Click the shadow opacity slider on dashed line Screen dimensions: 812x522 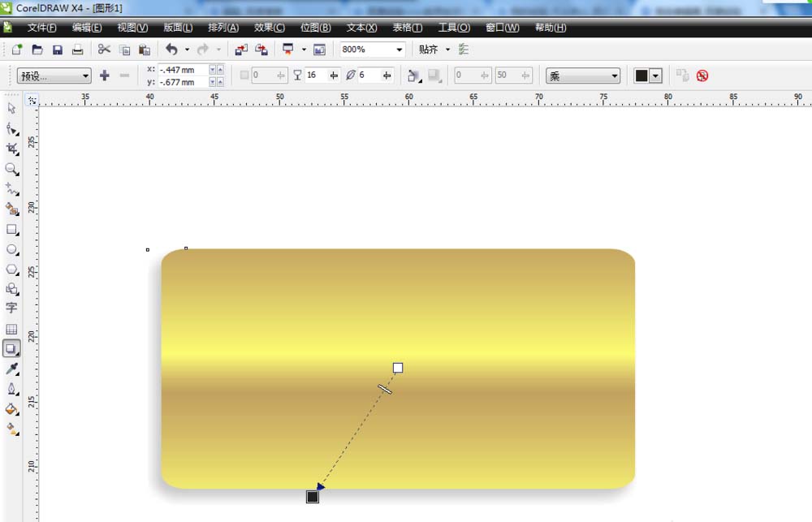click(385, 390)
